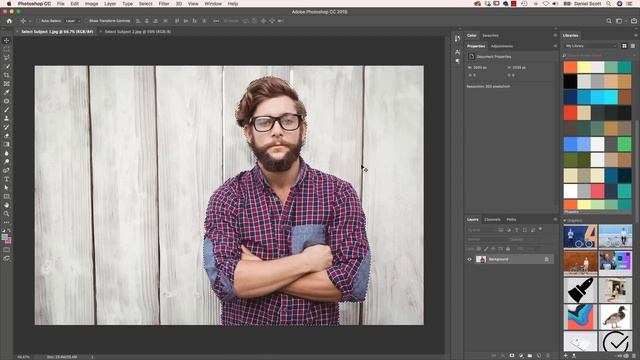640x360 pixels.
Task: Click the lock icon on Background layer
Action: [x=547, y=259]
